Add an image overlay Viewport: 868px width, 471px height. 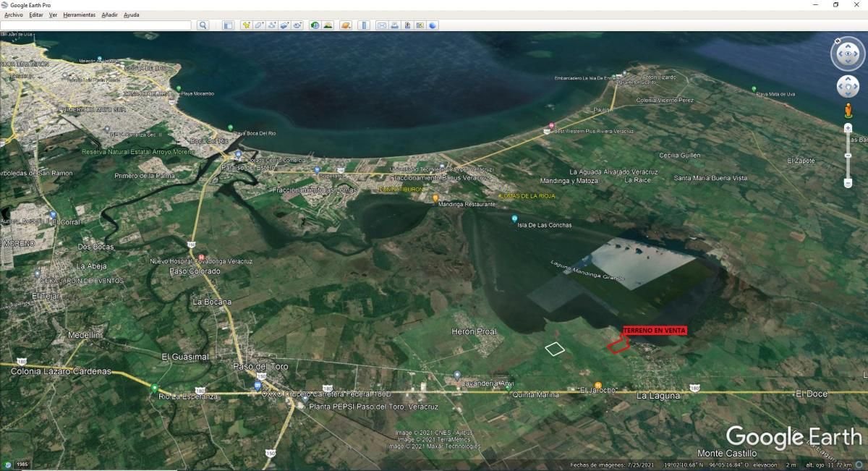[284, 25]
